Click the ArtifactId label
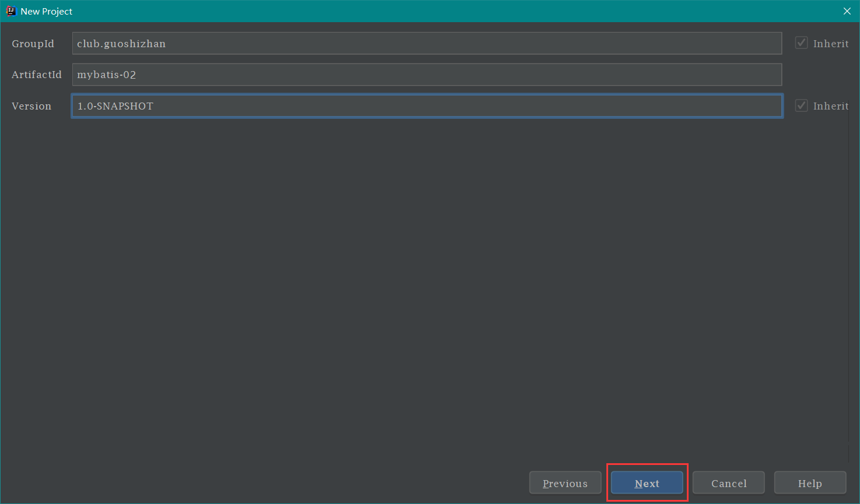Screen dimensions: 860x504 (x=36, y=75)
